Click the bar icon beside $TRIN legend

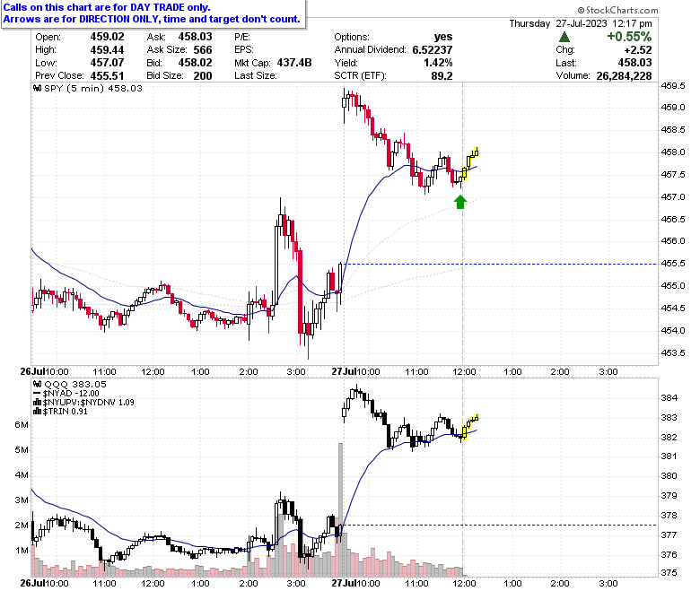click(x=38, y=412)
